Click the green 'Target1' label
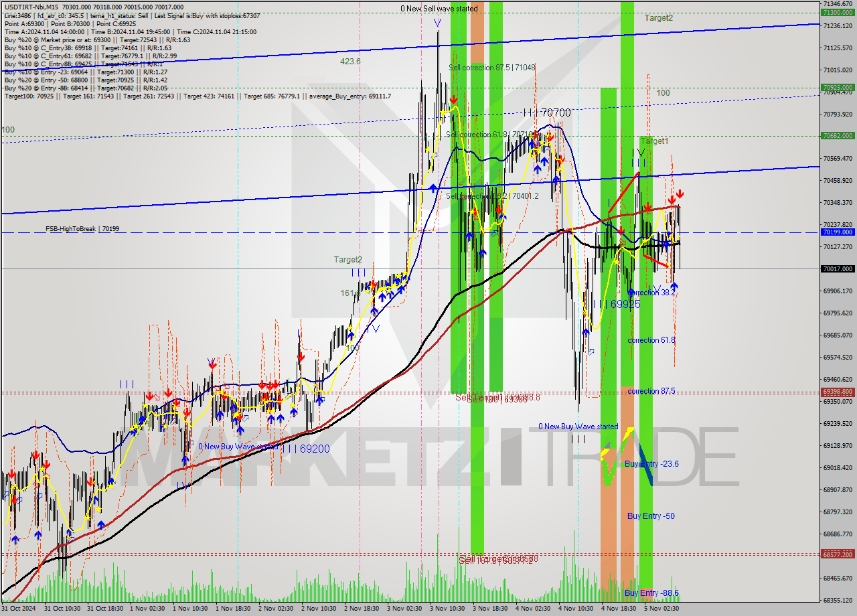Screen dimensions: 857x616 [x=654, y=141]
